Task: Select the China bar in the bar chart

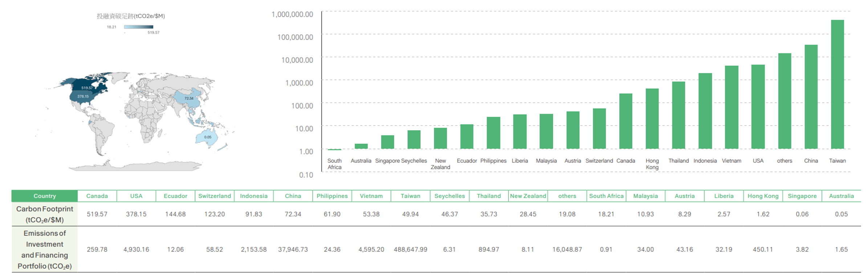Action: [x=811, y=97]
